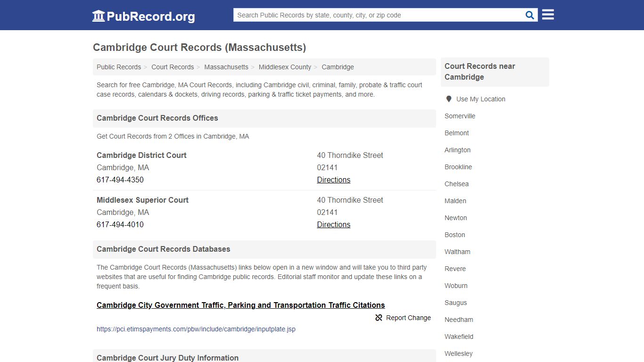Open the Court Records breadcrumb

click(x=173, y=67)
